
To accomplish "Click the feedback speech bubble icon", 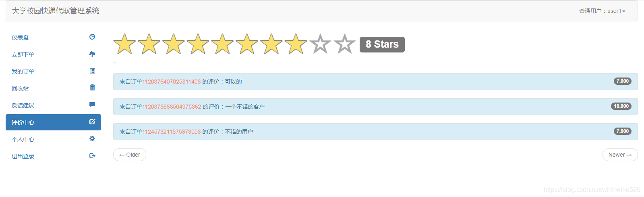I will coord(92,105).
